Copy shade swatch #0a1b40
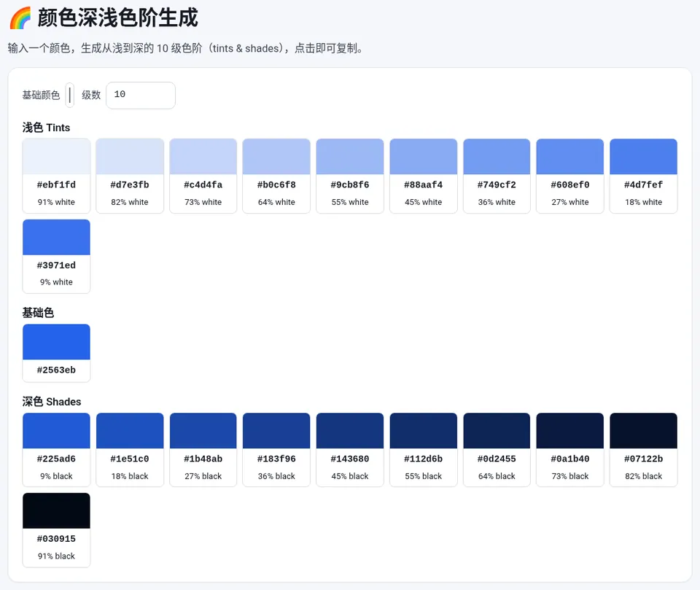Viewport: 700px width, 590px height. [570, 450]
